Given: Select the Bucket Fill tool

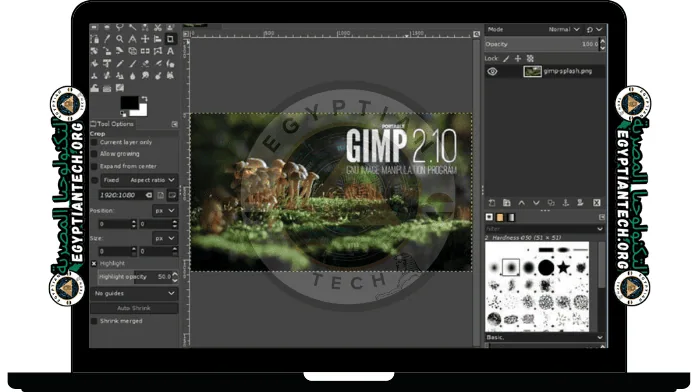Looking at the screenshot, I should click(94, 64).
